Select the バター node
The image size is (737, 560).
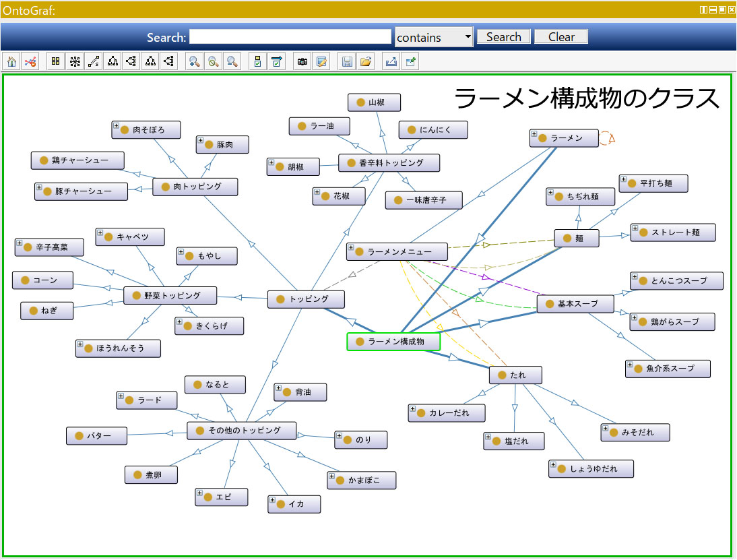(97, 436)
